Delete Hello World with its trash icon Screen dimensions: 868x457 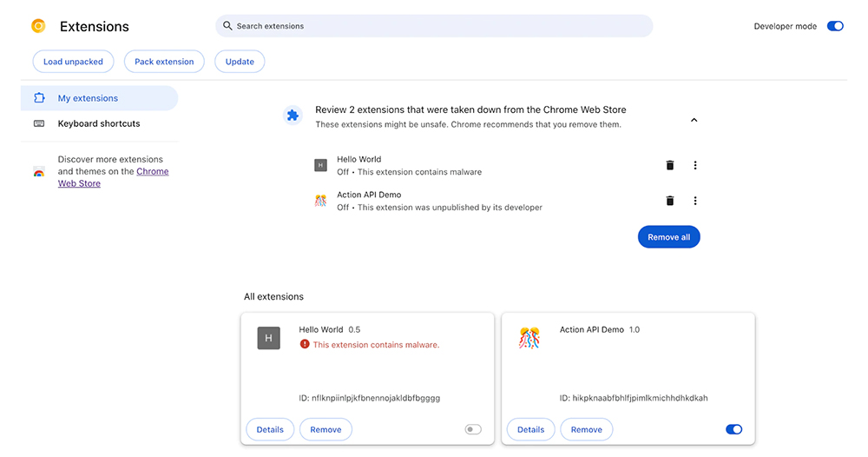click(x=670, y=165)
